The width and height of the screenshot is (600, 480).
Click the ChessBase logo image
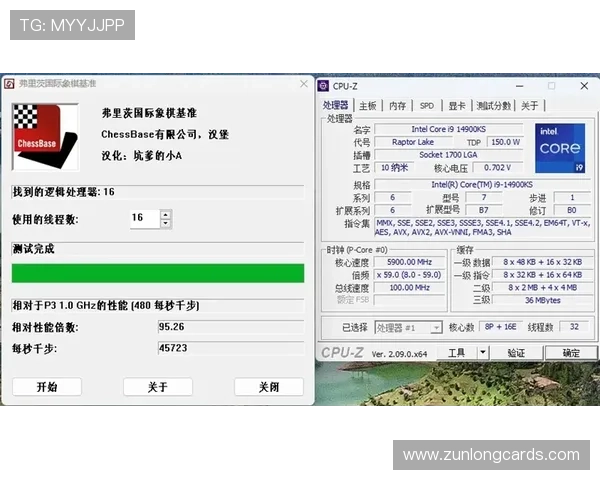(46, 137)
